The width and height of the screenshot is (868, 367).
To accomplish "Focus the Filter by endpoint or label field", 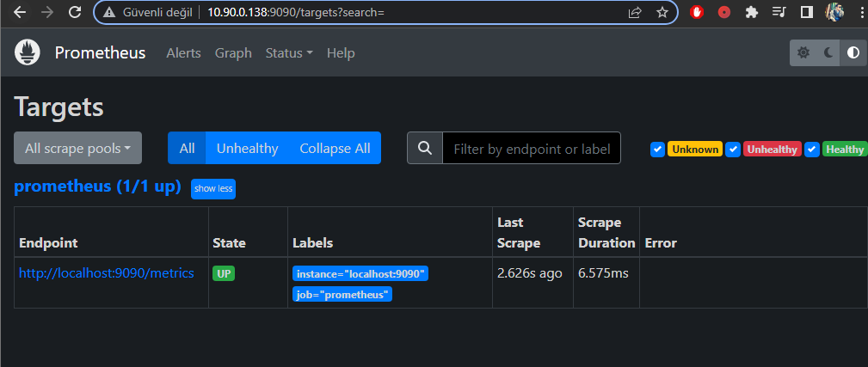I will [x=531, y=148].
